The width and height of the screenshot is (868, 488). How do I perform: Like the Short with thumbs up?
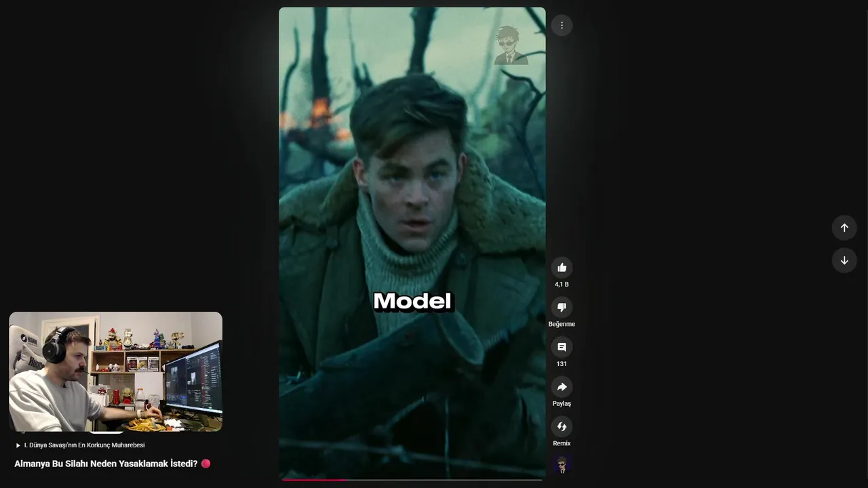[561, 268]
